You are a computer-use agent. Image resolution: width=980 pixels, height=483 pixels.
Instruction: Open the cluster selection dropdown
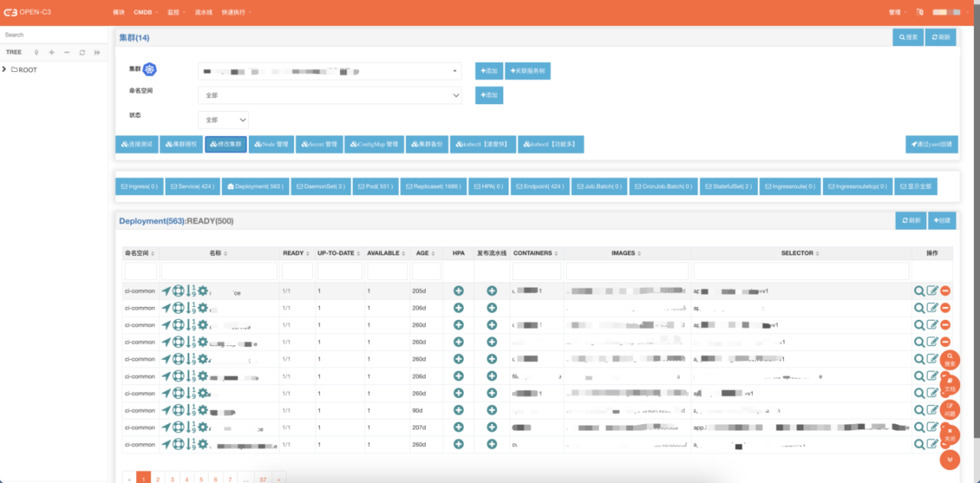(x=330, y=71)
